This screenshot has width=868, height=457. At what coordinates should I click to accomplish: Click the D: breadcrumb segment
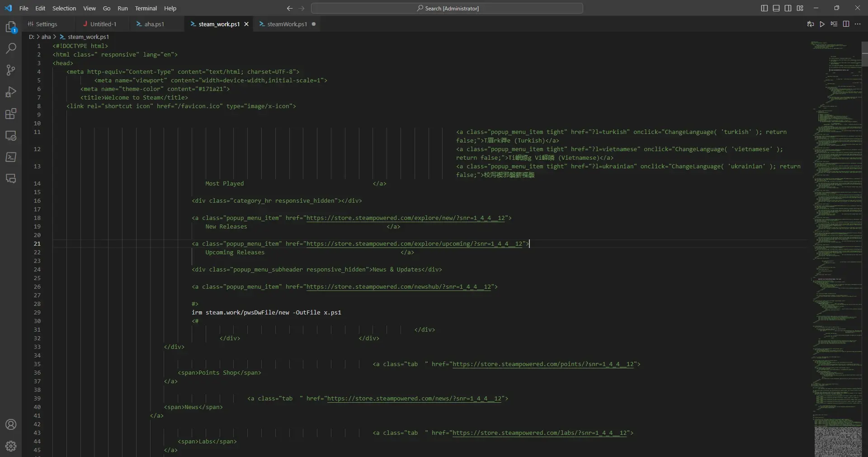pos(32,37)
